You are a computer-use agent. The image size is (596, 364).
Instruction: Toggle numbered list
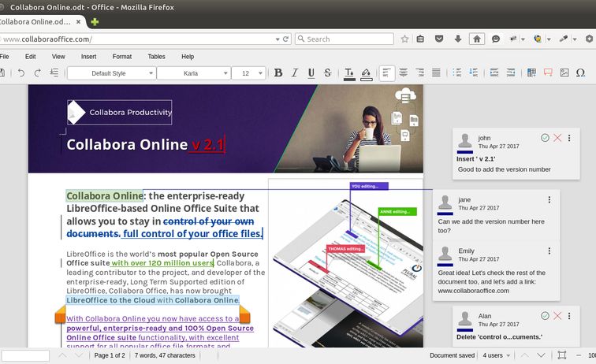tap(474, 73)
